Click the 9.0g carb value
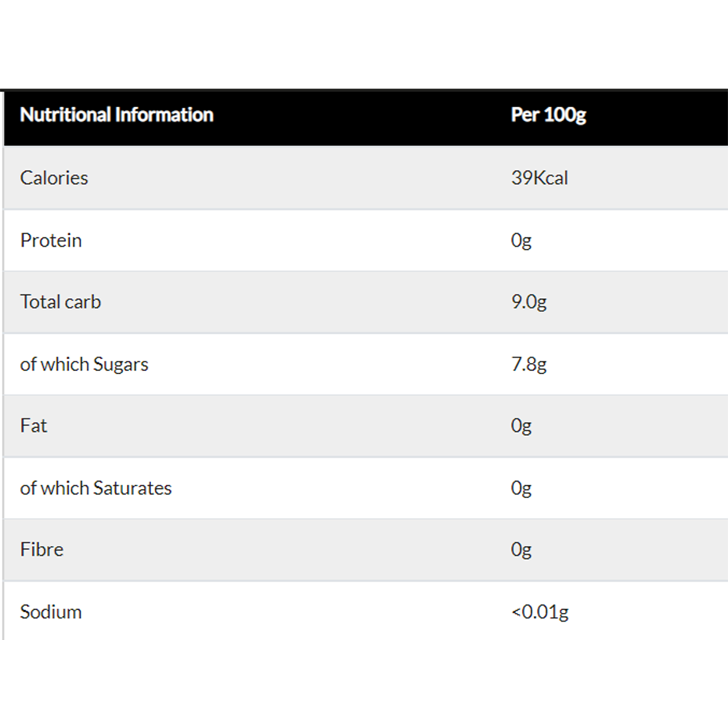This screenshot has width=728, height=728. pyautogui.click(x=529, y=302)
